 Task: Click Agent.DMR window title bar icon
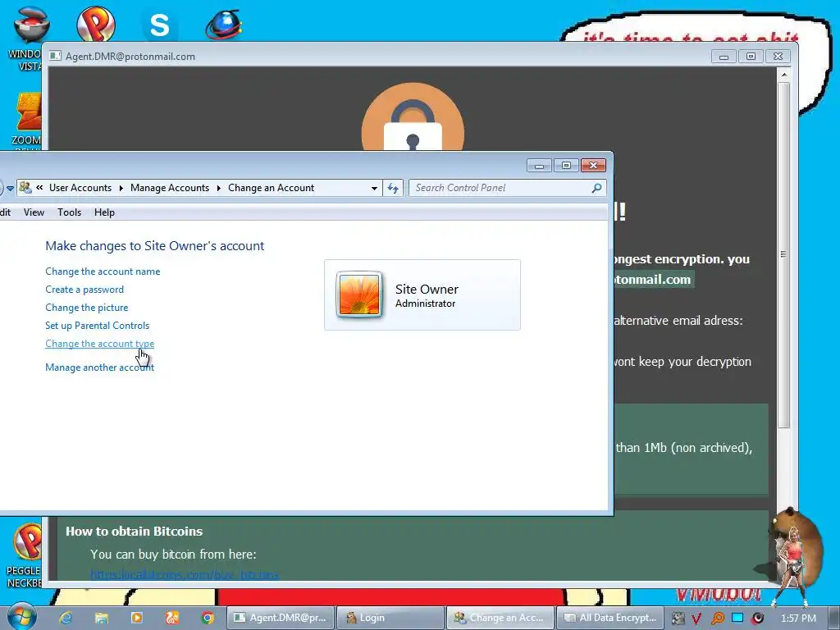tap(55, 56)
